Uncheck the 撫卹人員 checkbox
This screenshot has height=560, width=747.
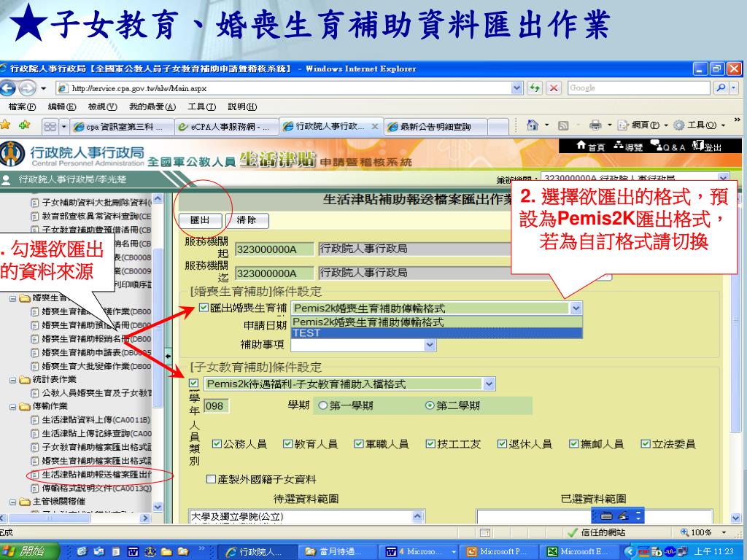[574, 444]
